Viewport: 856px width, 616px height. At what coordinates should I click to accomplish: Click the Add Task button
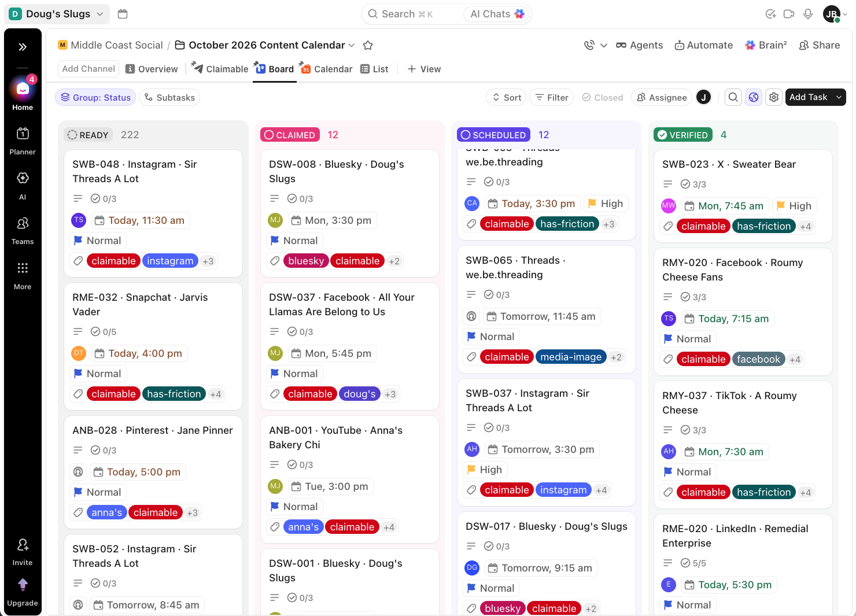coord(809,97)
